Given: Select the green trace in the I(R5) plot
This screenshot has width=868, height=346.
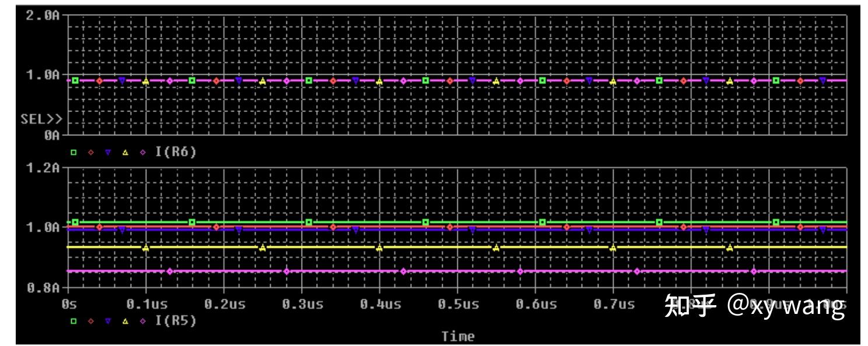Looking at the screenshot, I should pyautogui.click(x=458, y=222).
